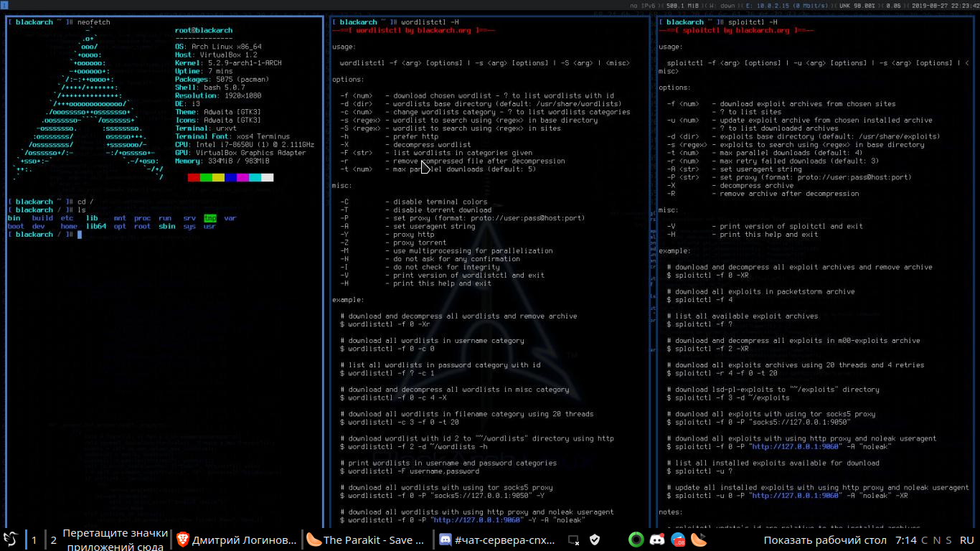Click the sploitctl -u 0 proxy URL link
Viewport: 980px width, 551px height.
[x=794, y=495]
